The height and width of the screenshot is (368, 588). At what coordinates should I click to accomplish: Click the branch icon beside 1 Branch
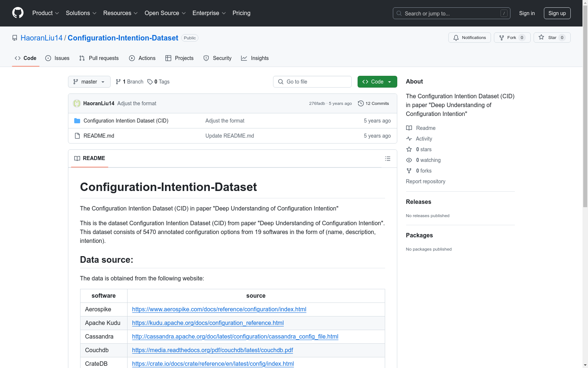click(x=118, y=82)
